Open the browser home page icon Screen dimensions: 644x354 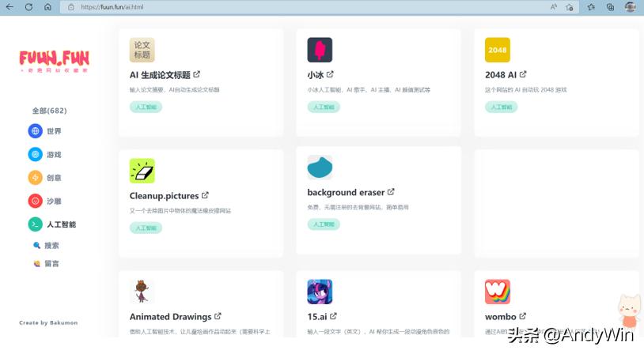coord(47,7)
